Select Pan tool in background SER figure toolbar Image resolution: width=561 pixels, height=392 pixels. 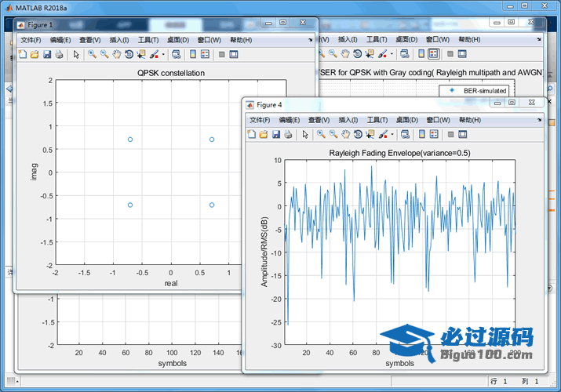click(x=345, y=54)
